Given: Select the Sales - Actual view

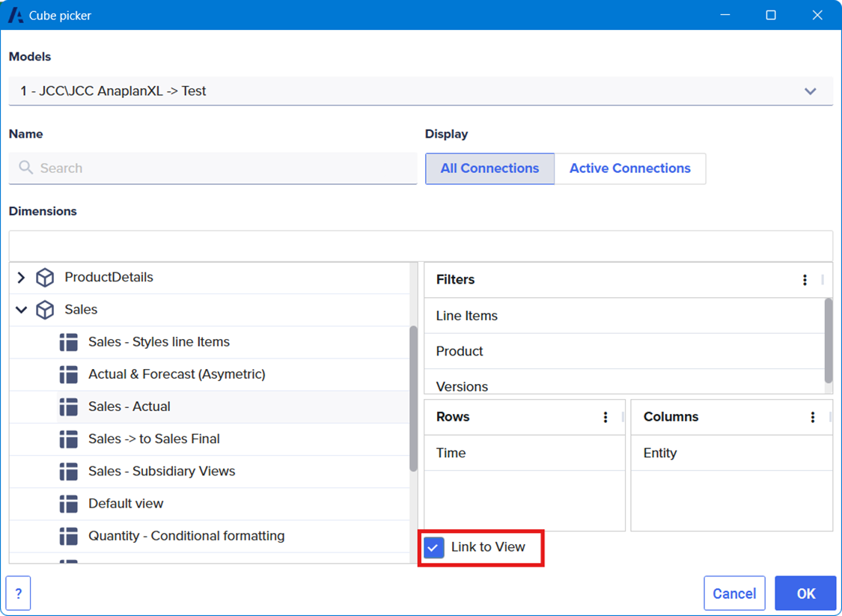Looking at the screenshot, I should (129, 406).
